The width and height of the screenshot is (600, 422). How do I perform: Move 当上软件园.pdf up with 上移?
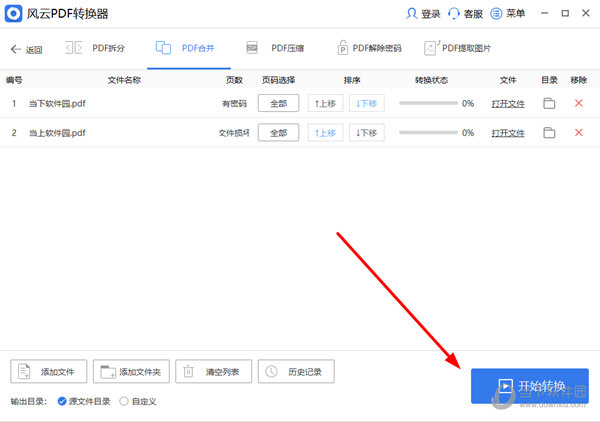coord(325,133)
